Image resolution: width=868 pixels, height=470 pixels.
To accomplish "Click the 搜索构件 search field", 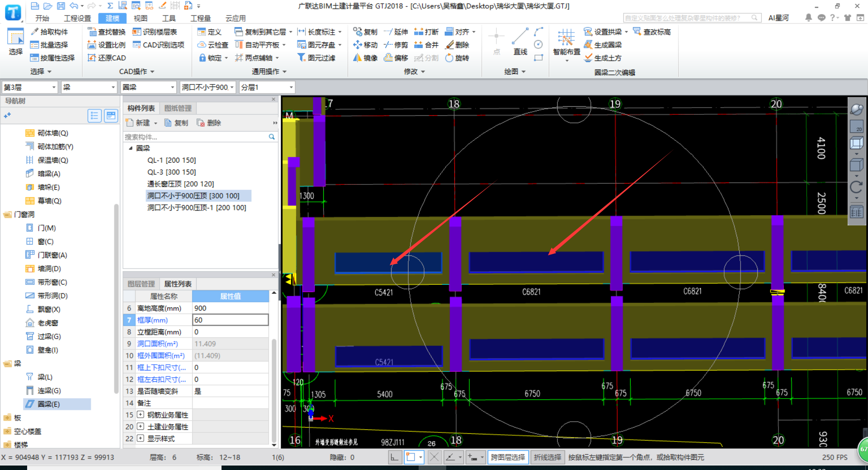I will 196,137.
